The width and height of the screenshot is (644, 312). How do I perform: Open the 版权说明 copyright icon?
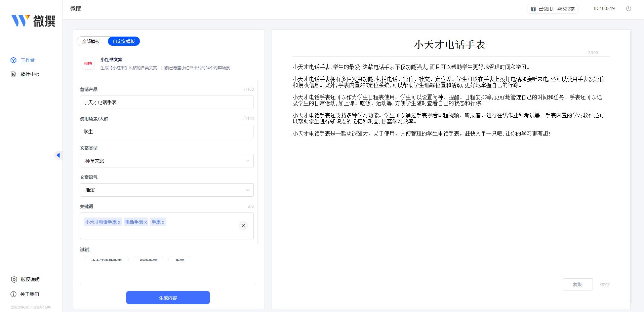point(13,279)
